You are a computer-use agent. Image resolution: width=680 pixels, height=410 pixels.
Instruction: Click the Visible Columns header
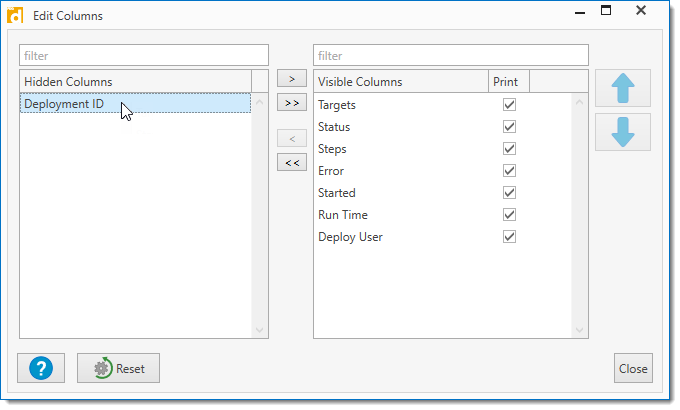coord(401,81)
